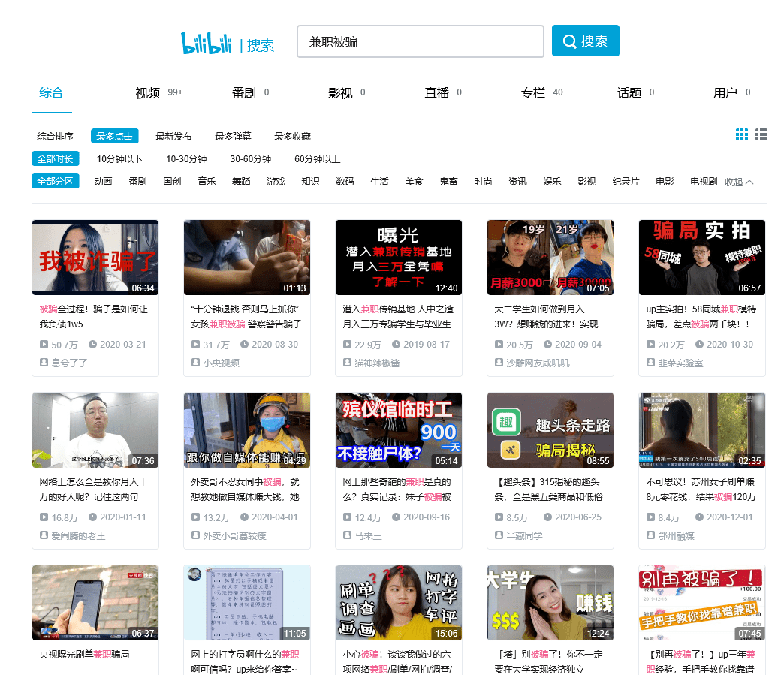The image size is (784, 675).
Task: Open the 直播 results tab
Action: [443, 92]
